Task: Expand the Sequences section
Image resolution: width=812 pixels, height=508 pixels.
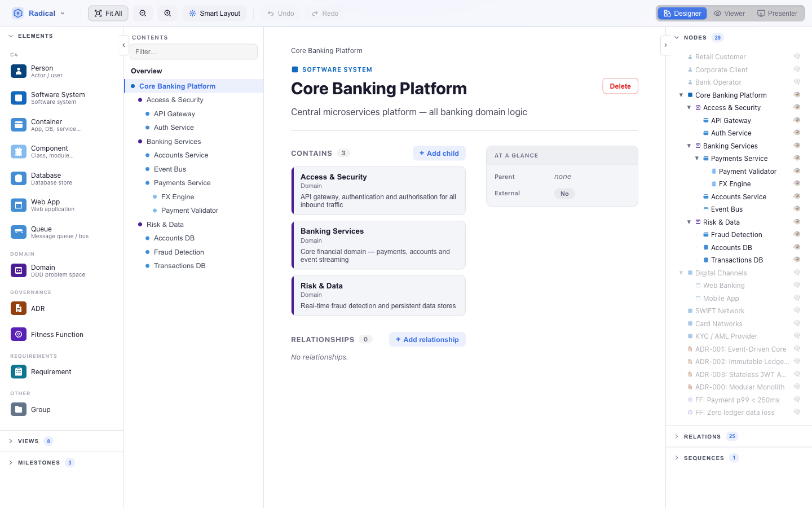Action: [x=677, y=458]
